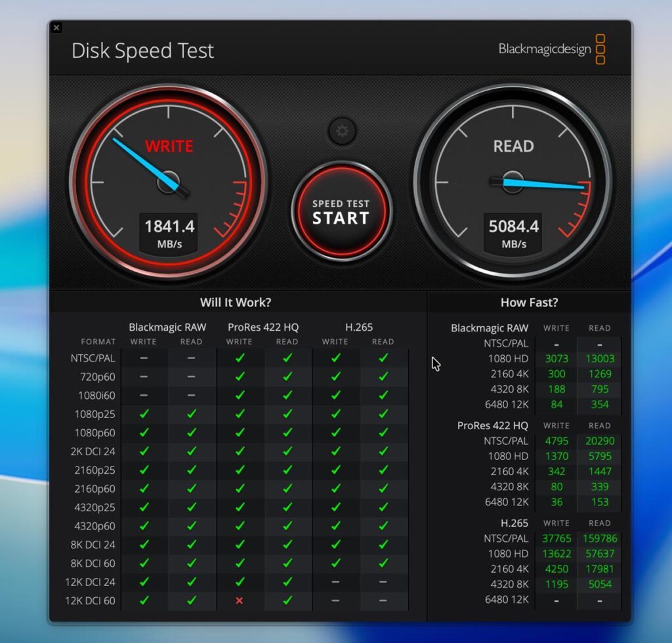Close the Disk Speed Test window

56,28
